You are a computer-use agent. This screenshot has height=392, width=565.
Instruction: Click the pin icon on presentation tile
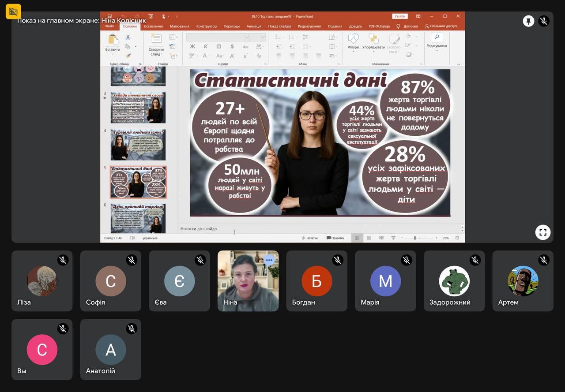[x=528, y=21]
